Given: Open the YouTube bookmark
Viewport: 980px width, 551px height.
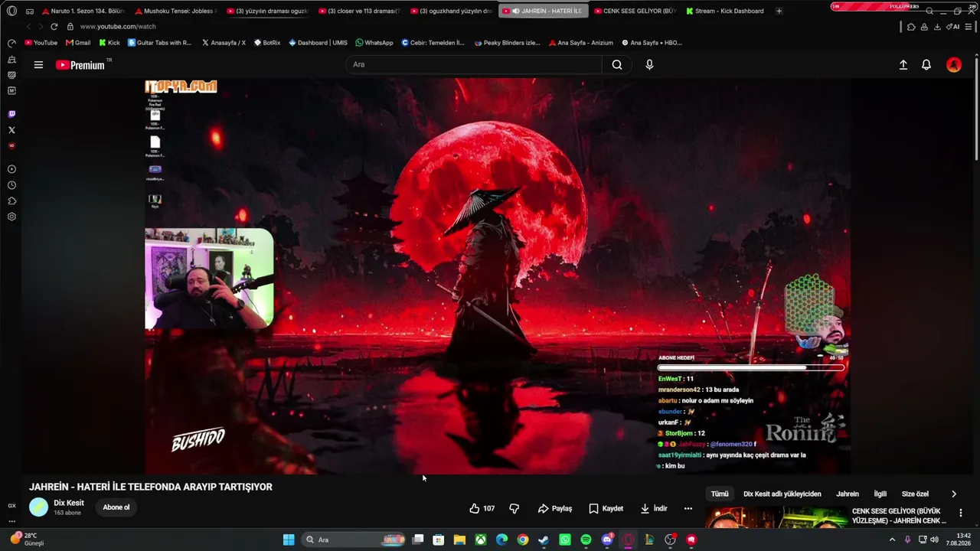Looking at the screenshot, I should (x=41, y=43).
